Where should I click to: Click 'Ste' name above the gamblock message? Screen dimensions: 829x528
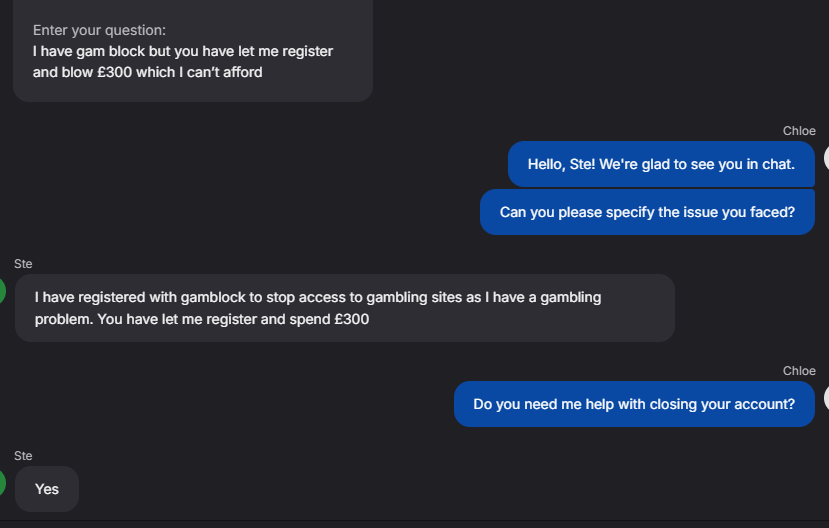coord(23,264)
